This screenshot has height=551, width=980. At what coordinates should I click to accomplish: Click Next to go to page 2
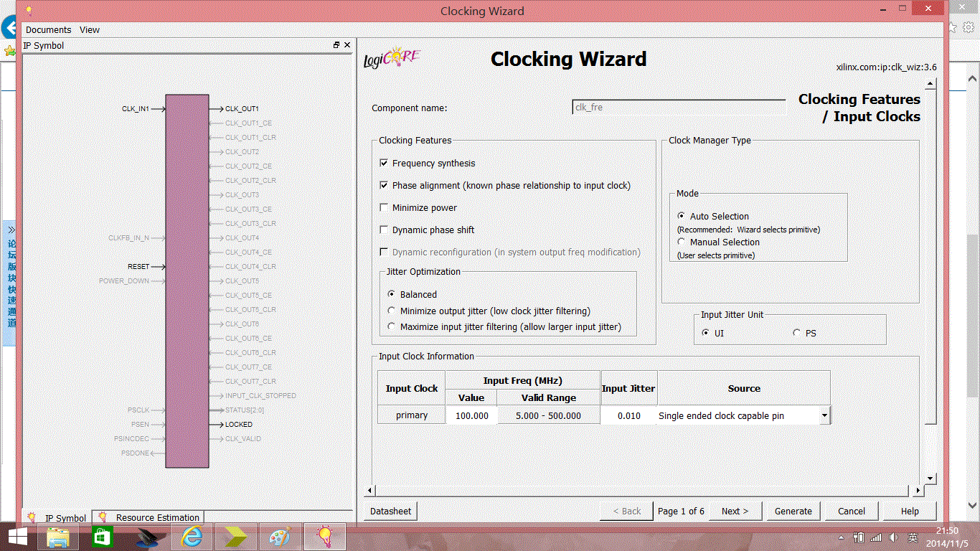click(x=735, y=512)
